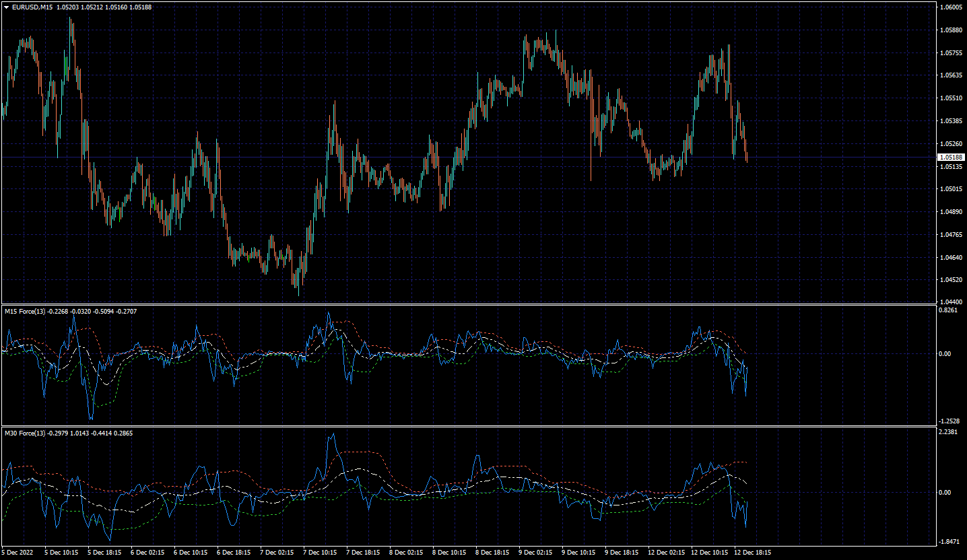Click the 1.05135 price scale value
967x560 pixels.
952,167
